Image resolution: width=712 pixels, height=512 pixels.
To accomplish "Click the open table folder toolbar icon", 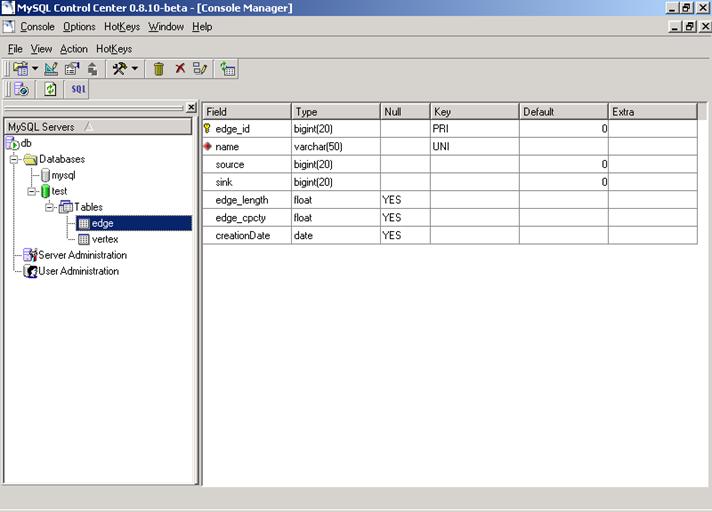I will tap(20, 69).
